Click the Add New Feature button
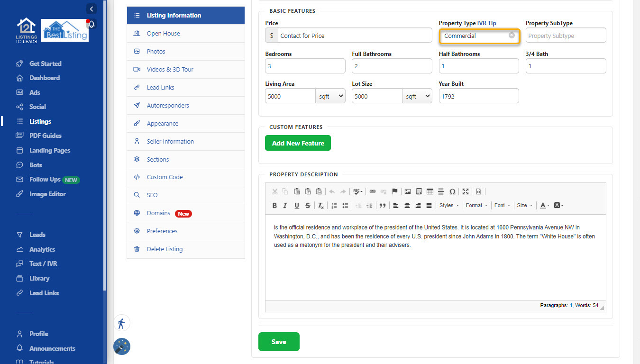Image resolution: width=640 pixels, height=364 pixels. 298,143
